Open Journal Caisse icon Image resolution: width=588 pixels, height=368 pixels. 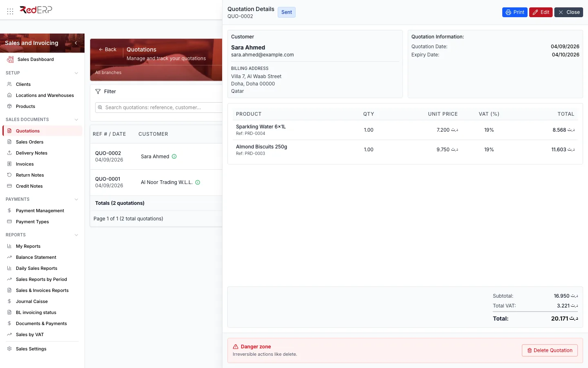click(x=9, y=301)
